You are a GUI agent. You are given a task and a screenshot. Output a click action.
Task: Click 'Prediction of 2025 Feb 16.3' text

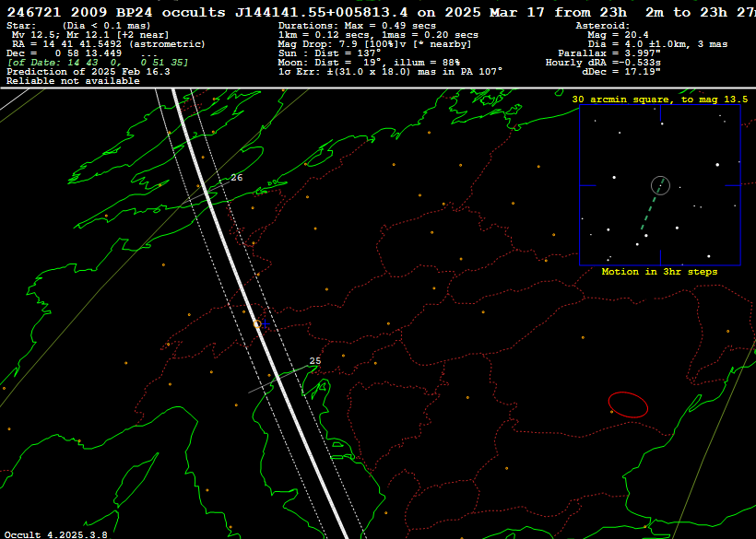click(89, 72)
